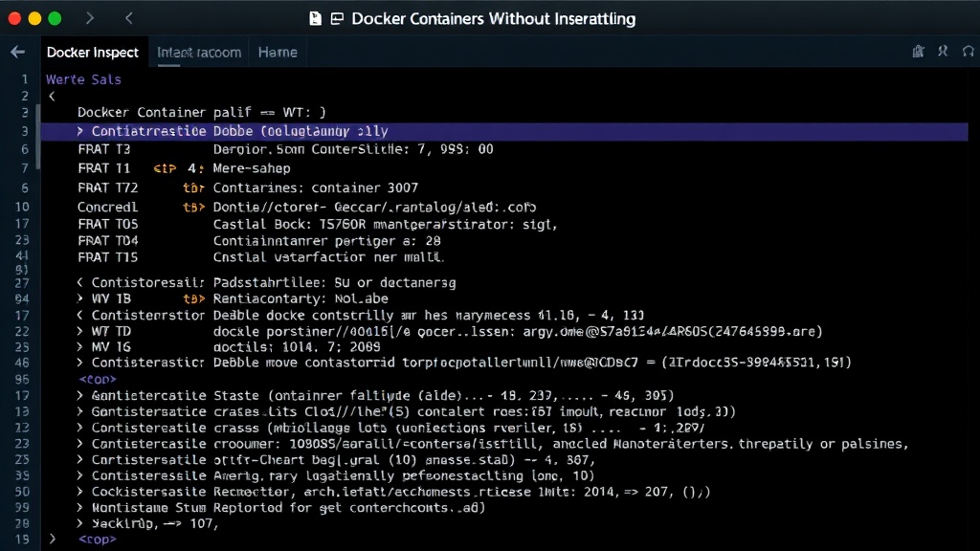The image size is (980, 551).
Task: Select the FRAT TD4 row
Action: click(x=259, y=240)
